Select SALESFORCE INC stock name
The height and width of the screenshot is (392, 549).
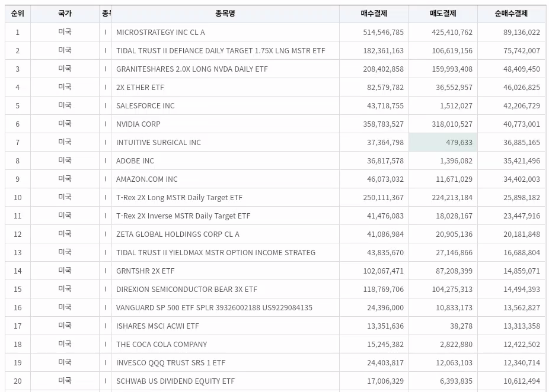145,106
